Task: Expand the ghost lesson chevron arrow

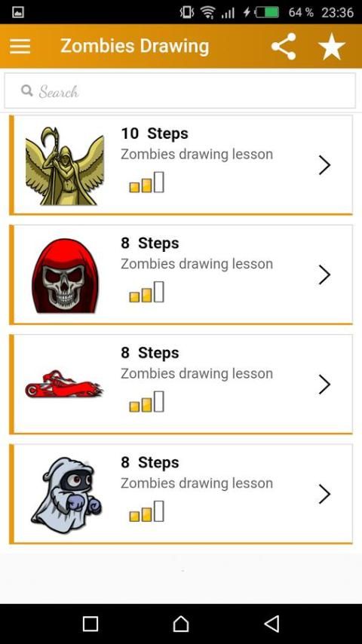Action: [x=324, y=494]
